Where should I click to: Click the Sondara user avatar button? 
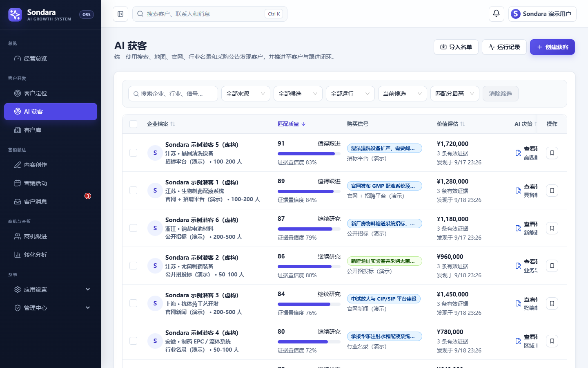click(x=542, y=14)
